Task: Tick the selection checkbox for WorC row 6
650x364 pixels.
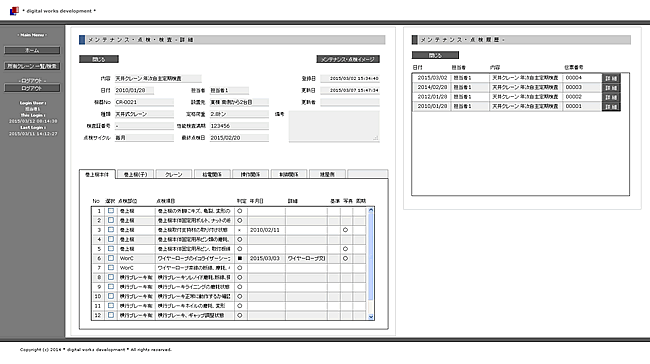Action: coord(111,258)
